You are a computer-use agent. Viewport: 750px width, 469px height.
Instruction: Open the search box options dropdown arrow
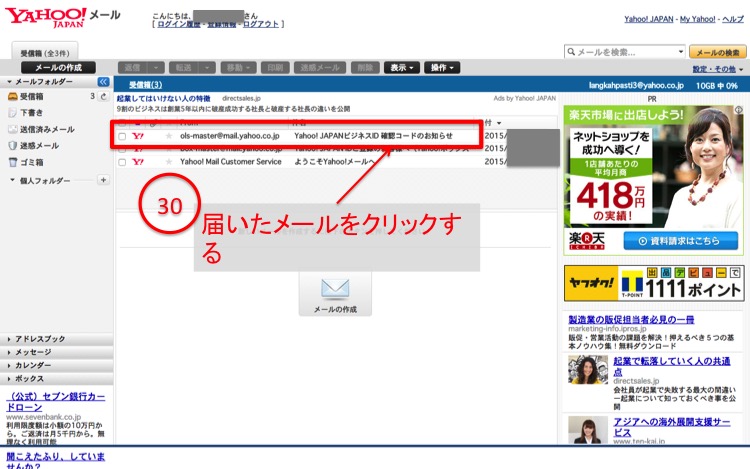[681, 52]
